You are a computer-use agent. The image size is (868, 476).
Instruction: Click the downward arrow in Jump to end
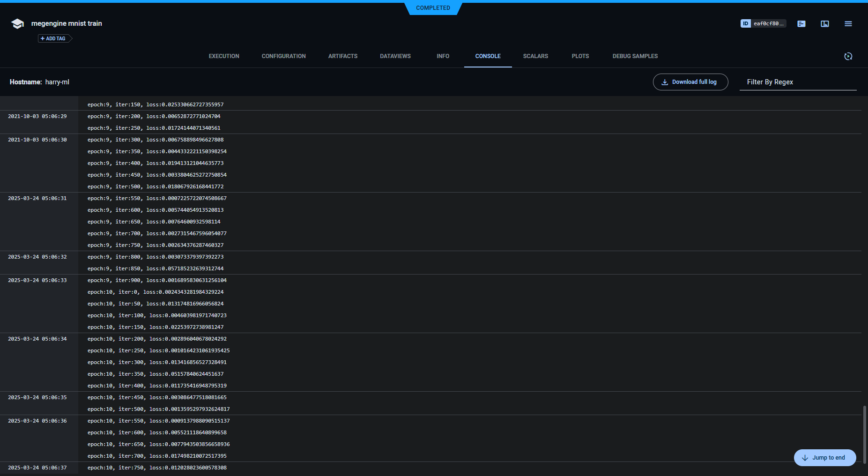[805, 458]
